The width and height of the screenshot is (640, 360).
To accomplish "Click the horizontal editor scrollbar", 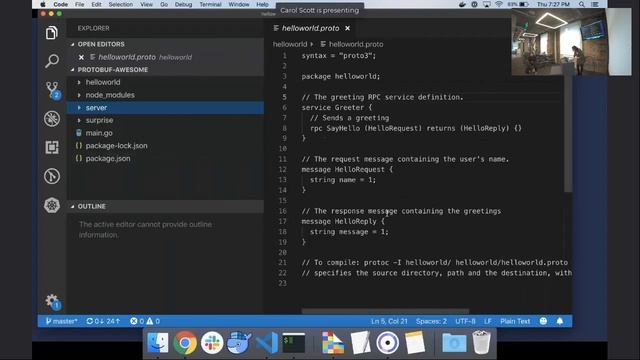I will pyautogui.click(x=385, y=311).
